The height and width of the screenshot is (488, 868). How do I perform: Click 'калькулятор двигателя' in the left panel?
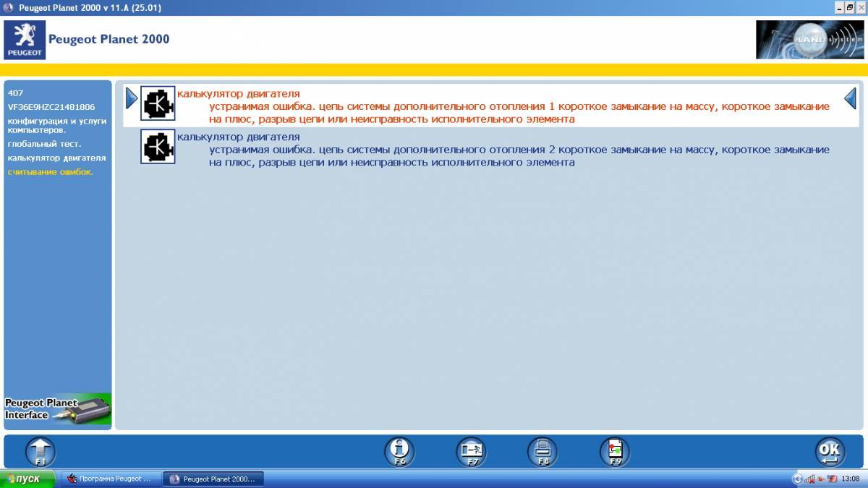point(56,158)
